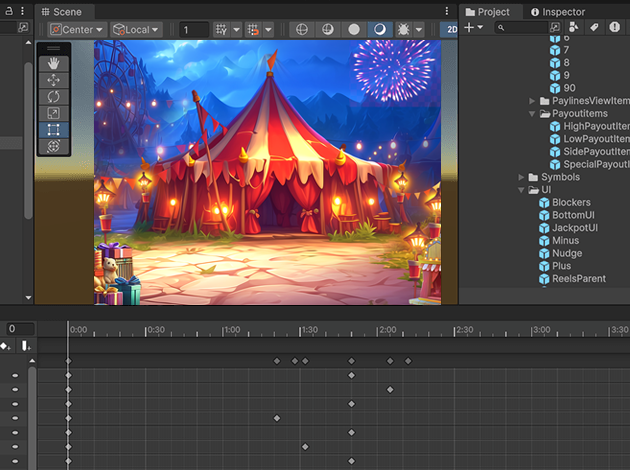Open the grid visibility dropdown arrow

tap(236, 29)
